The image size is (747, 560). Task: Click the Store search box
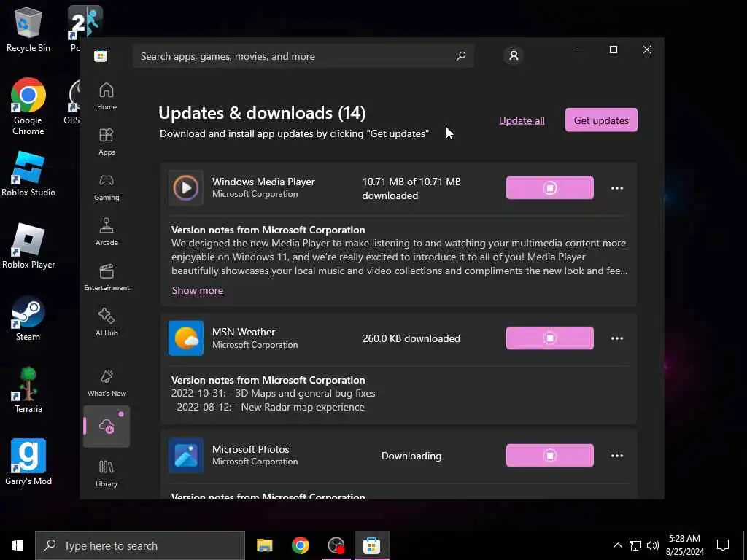(303, 56)
